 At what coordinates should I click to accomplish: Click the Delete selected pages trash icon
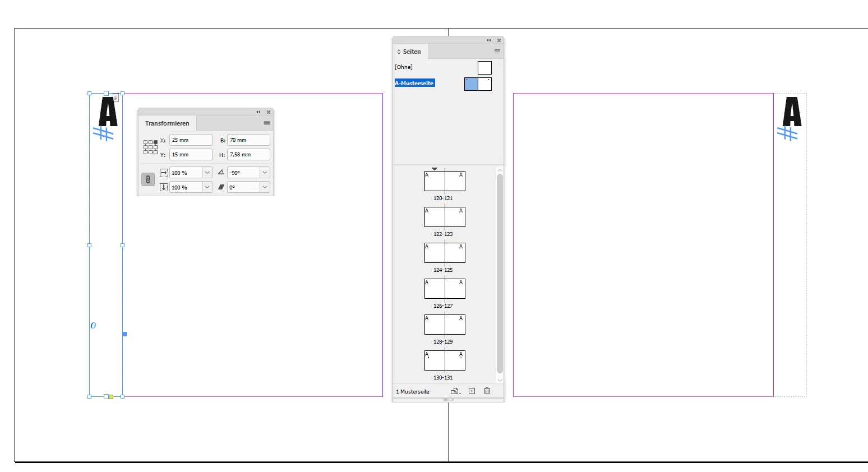(487, 391)
